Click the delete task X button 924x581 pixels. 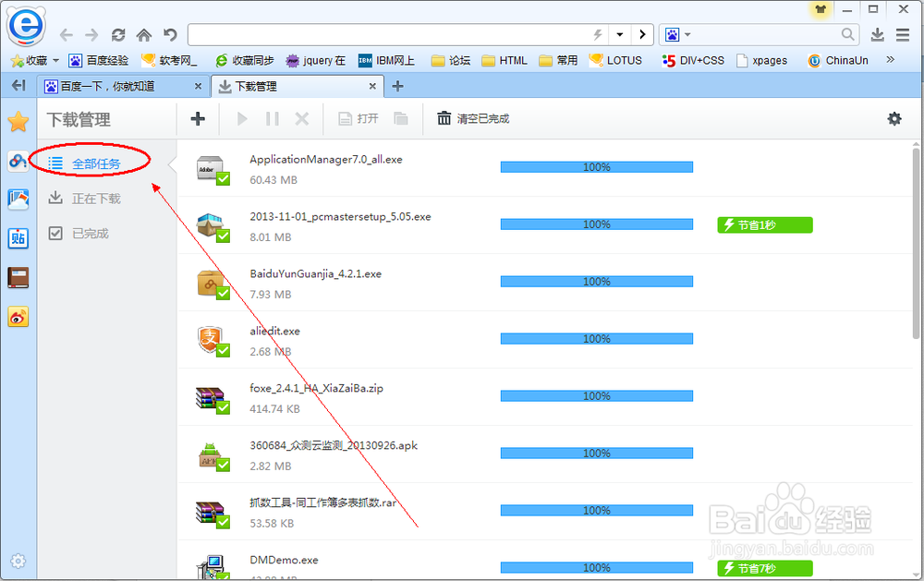pos(302,119)
